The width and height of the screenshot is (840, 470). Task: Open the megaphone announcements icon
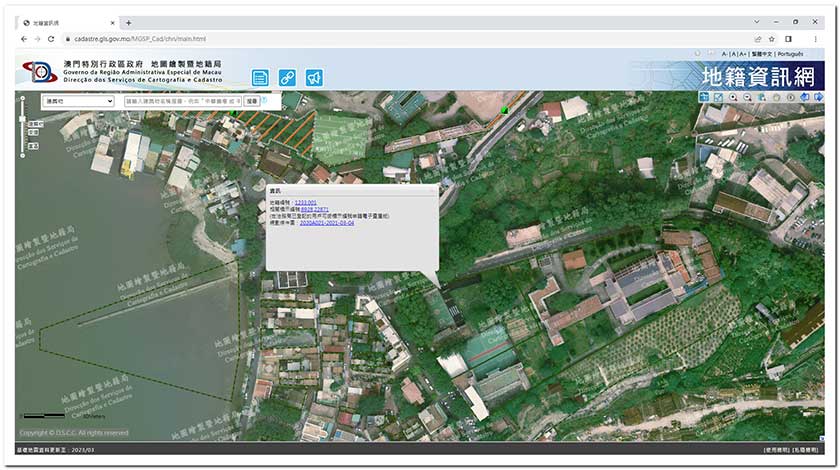(314, 77)
